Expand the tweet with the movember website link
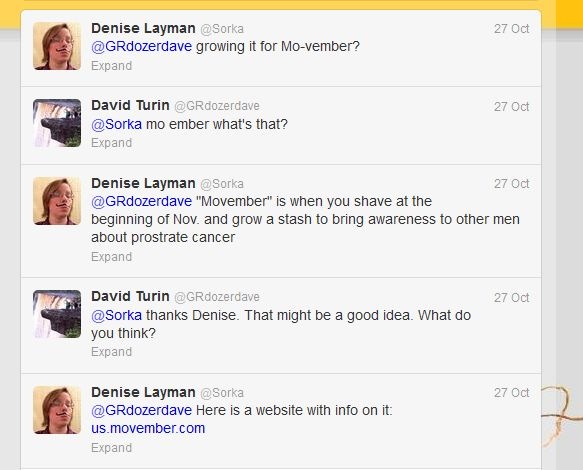583x470 pixels. pos(112,448)
